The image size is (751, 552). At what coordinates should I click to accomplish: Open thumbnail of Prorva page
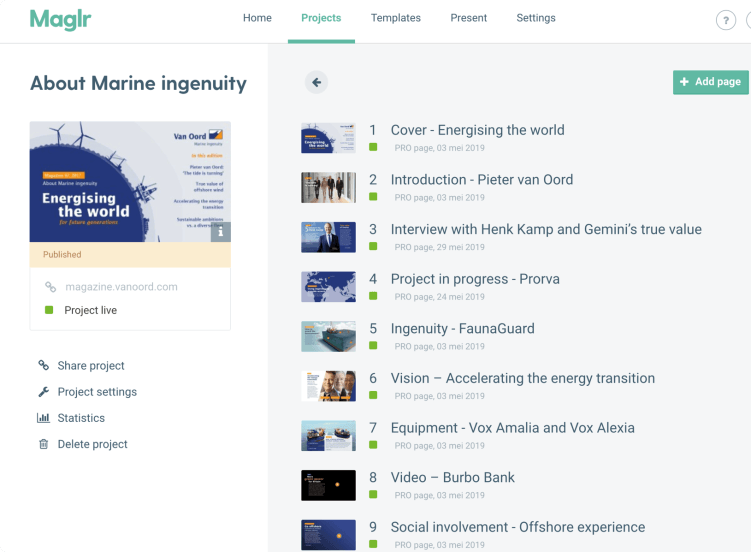[x=329, y=287]
